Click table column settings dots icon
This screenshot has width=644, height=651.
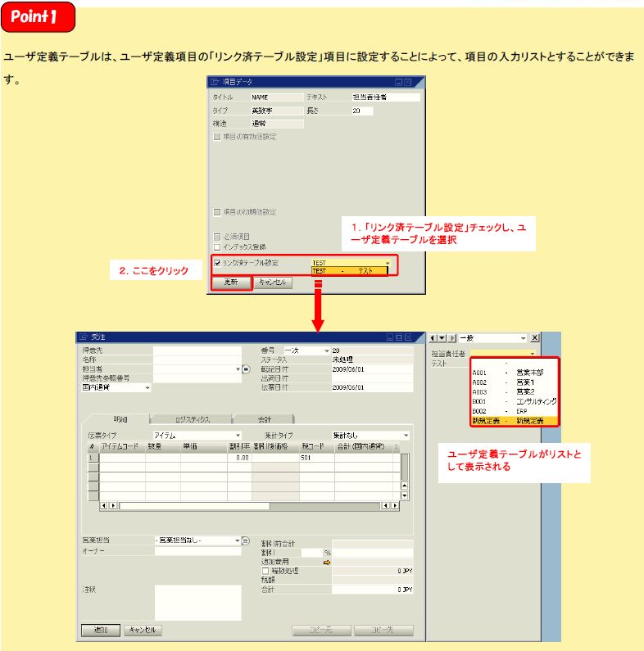(396, 447)
